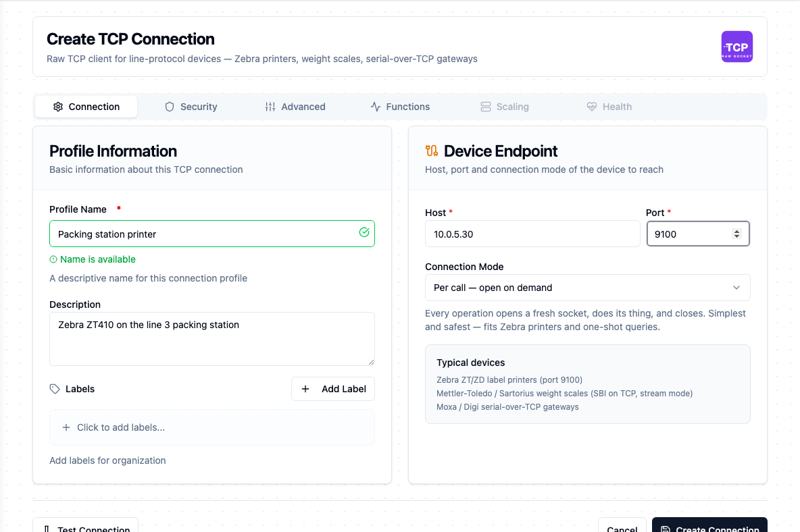Focus the Host input field
The width and height of the screenshot is (800, 532).
[x=532, y=234]
